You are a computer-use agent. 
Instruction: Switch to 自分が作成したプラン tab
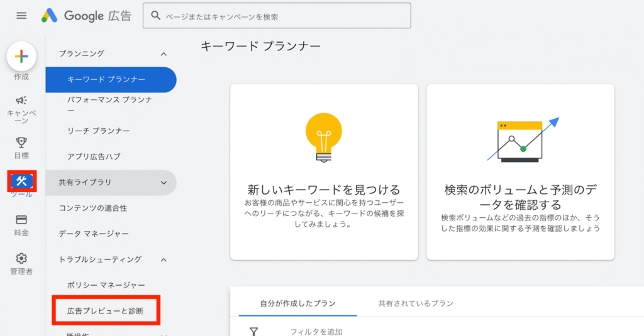(x=297, y=303)
